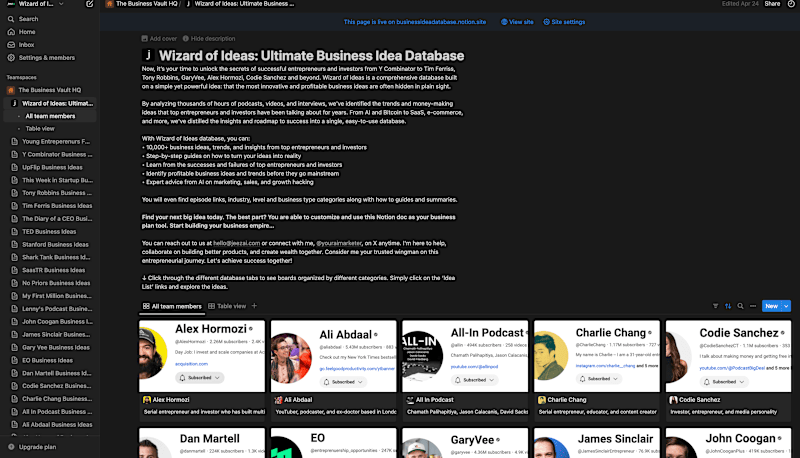The image size is (800, 458).
Task: Switch to All team members tab
Action: coord(172,306)
